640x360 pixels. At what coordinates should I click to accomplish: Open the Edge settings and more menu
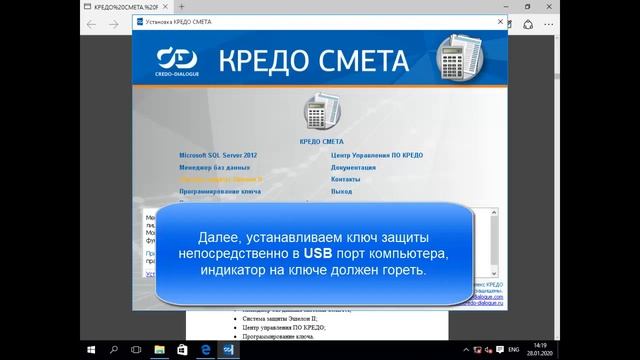pyautogui.click(x=549, y=24)
